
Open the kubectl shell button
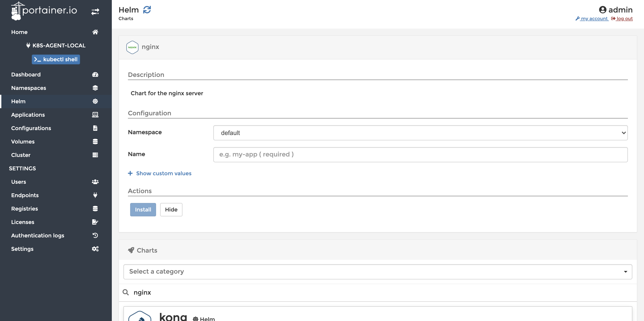56,59
